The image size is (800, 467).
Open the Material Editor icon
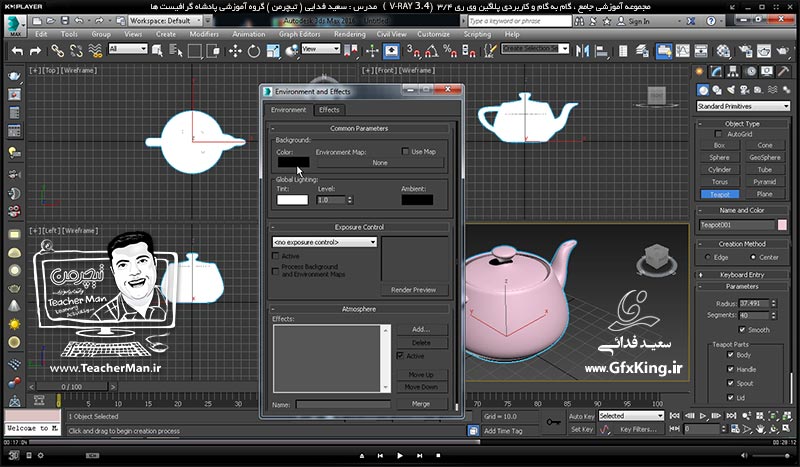pyautogui.click(x=723, y=51)
